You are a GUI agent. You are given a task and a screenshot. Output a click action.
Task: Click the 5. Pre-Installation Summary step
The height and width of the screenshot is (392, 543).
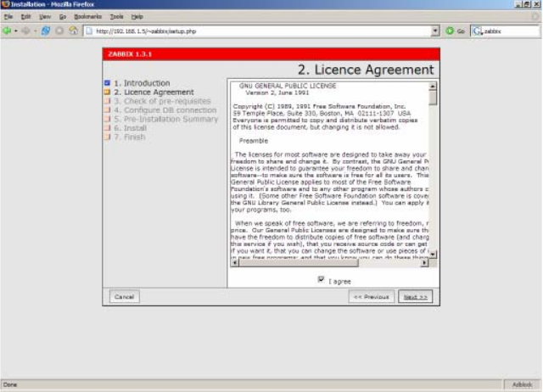(x=166, y=119)
